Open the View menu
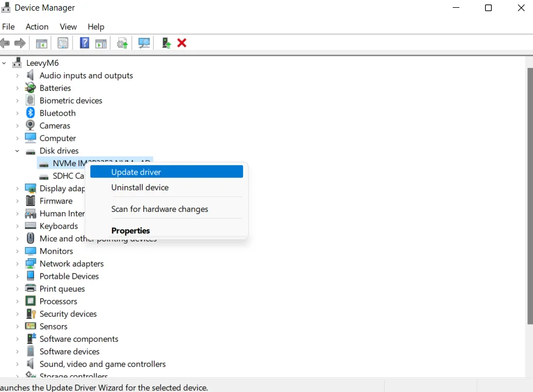Screen dimensions: 533x392 [68, 27]
